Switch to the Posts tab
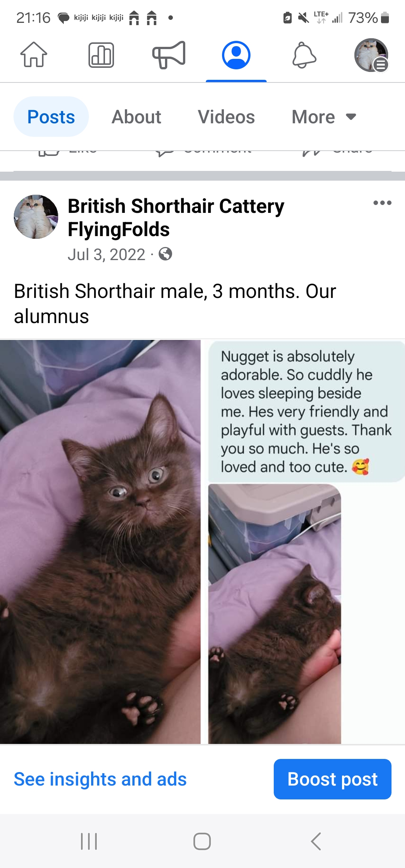405x868 pixels. (51, 117)
